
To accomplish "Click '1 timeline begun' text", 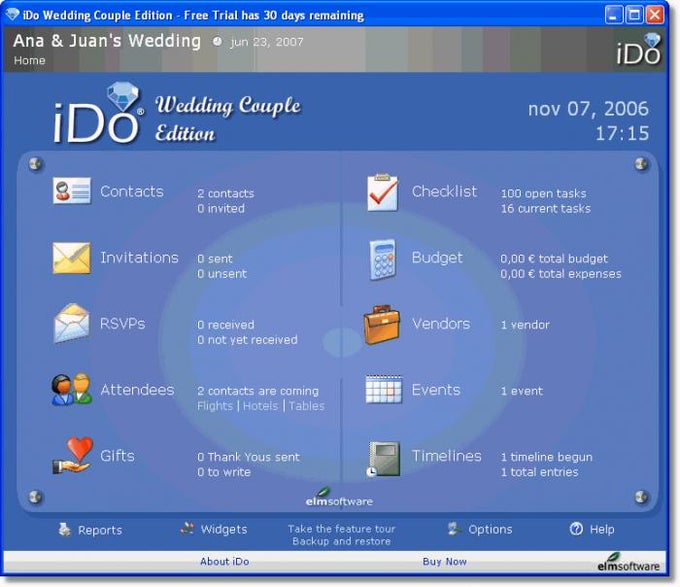I will (546, 457).
